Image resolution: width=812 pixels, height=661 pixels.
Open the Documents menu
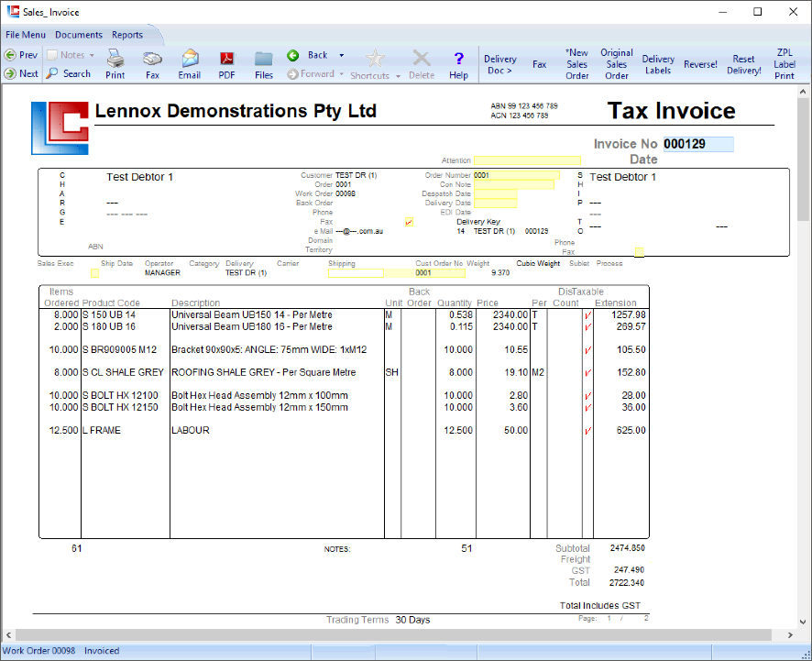(79, 35)
